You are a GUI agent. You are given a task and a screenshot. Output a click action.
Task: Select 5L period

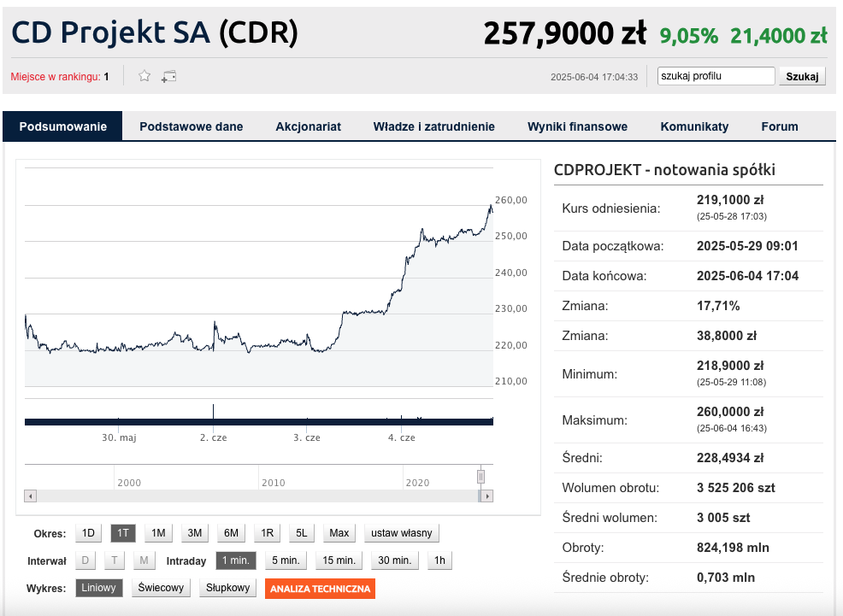(302, 533)
